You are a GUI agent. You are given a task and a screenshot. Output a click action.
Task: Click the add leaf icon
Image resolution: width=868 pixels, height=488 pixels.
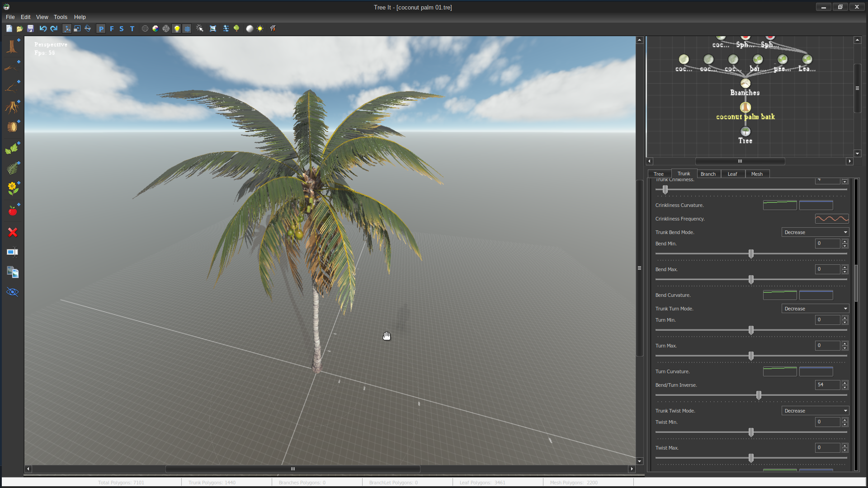12,148
